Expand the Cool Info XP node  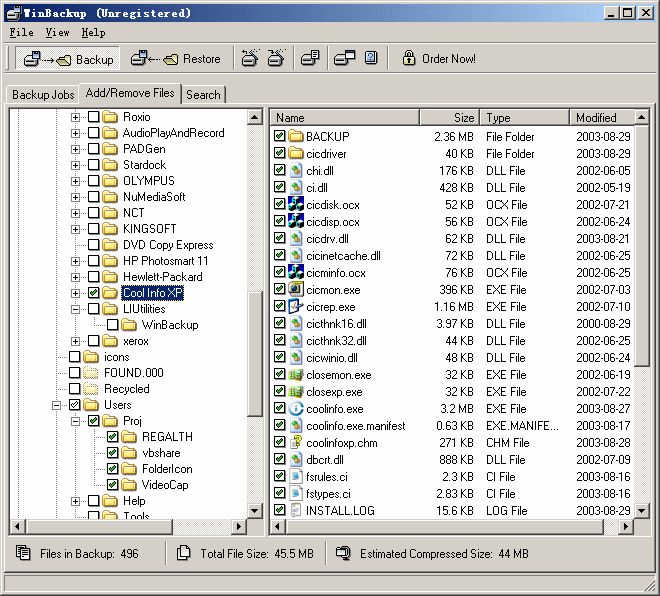click(x=75, y=293)
